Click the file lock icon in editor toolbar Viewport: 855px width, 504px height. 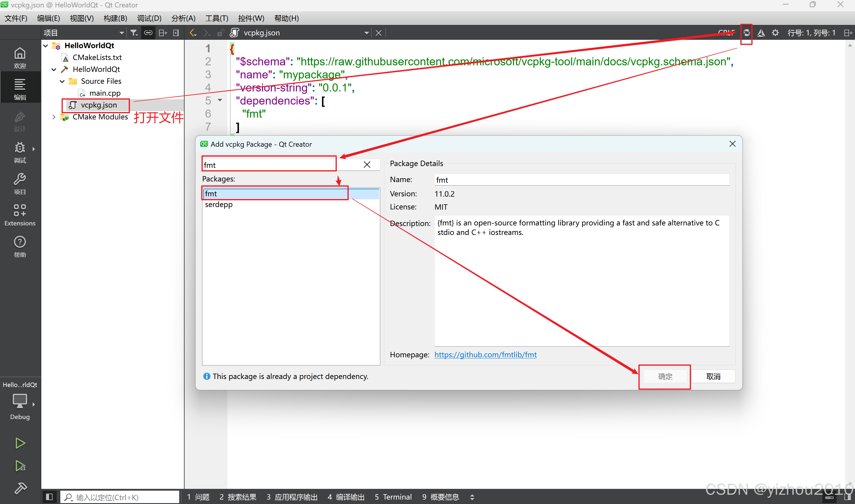point(221,33)
